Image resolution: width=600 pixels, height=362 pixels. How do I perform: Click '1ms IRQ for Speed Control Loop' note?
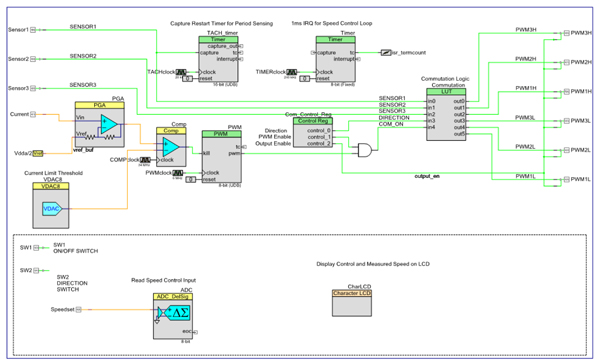332,23
